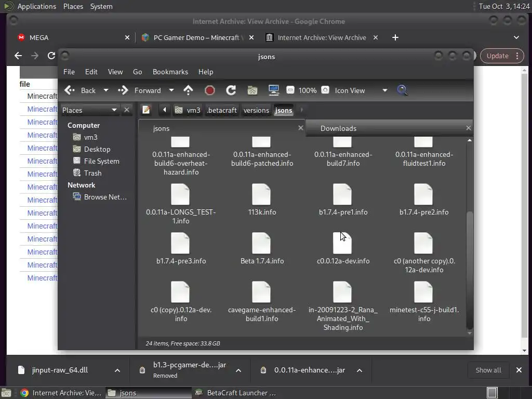Click the show desktop taskbar icon
Image resolution: width=532 pixels, height=399 pixels.
pos(6,393)
